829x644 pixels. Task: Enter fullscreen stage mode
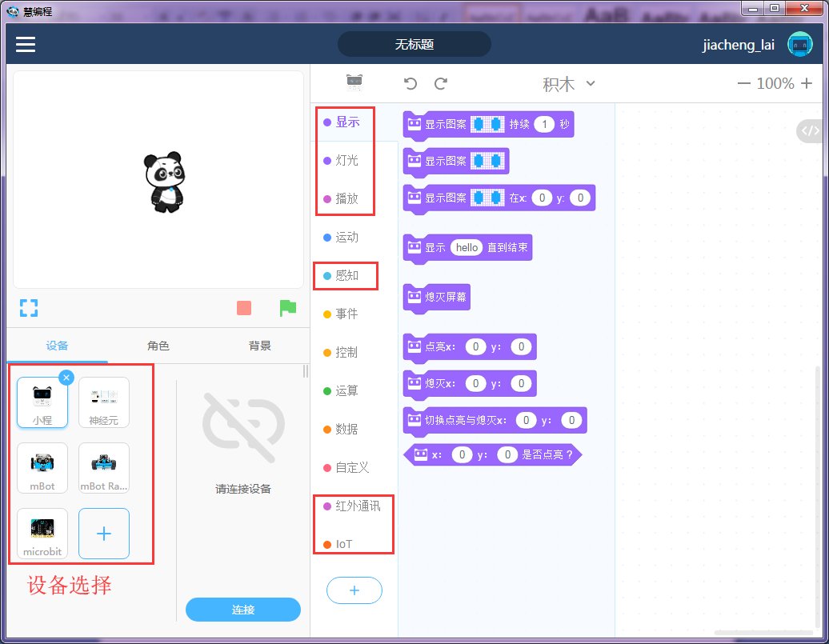pos(29,307)
